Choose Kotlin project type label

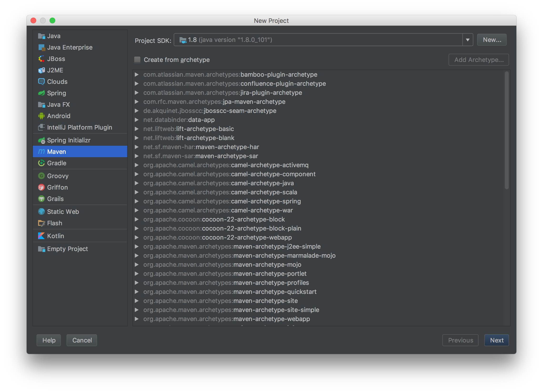tap(55, 236)
